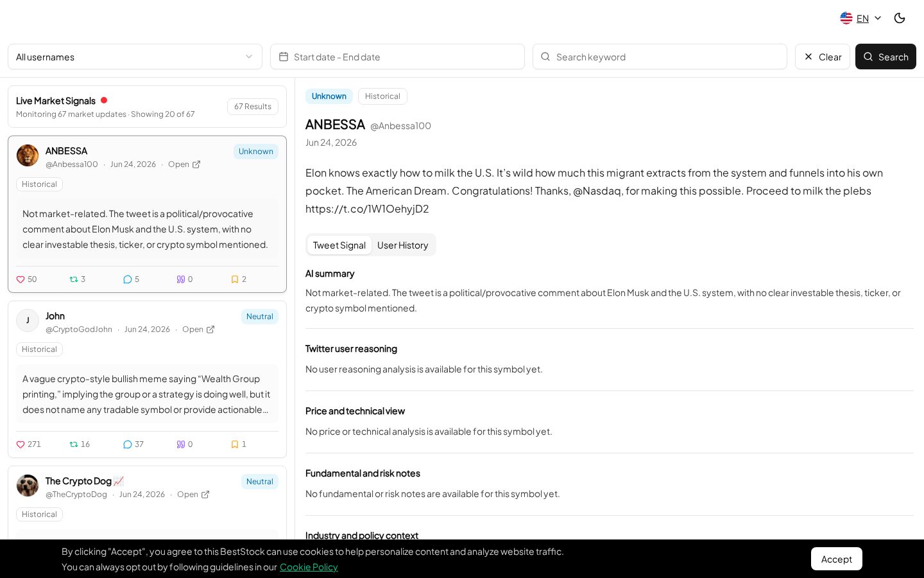Click @CryptoGodJohn handle in list

pos(79,329)
